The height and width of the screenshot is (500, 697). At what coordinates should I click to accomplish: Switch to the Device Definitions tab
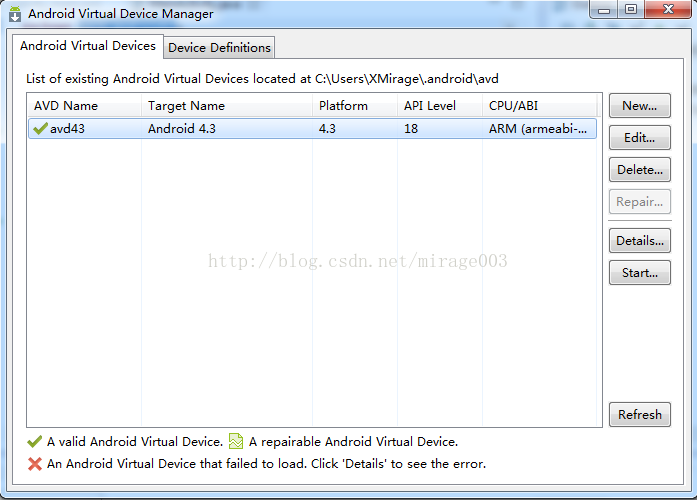click(x=219, y=48)
